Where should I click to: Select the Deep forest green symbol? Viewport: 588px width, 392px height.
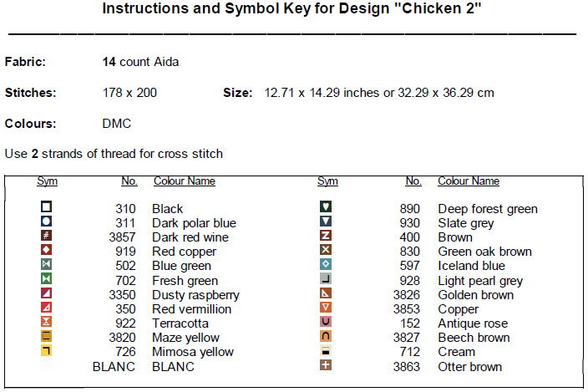pyautogui.click(x=327, y=207)
